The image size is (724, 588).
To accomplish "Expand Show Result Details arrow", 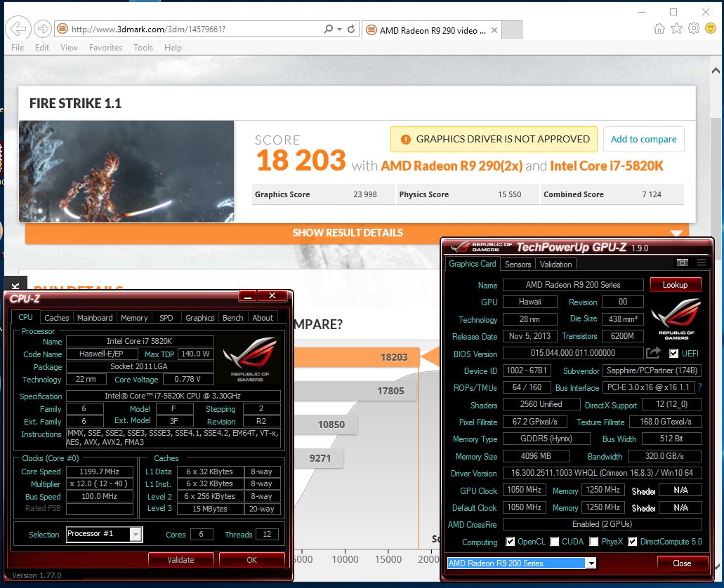I will coord(676,233).
